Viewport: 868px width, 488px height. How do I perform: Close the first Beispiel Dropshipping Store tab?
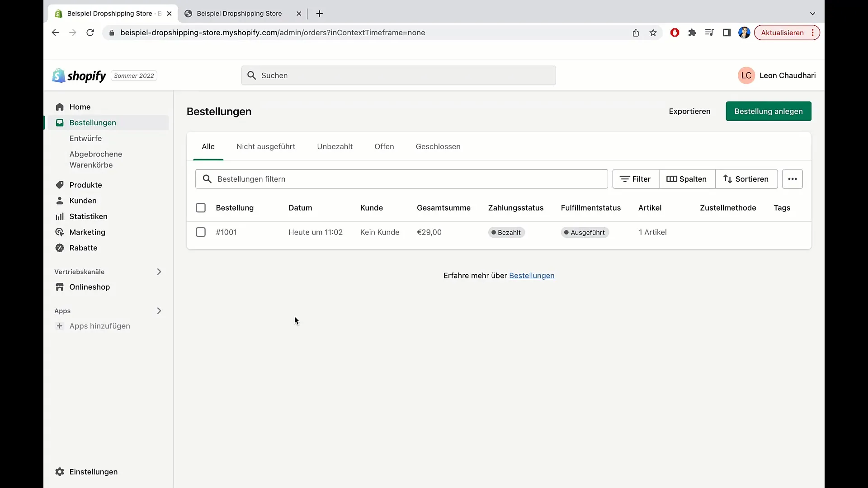pos(169,14)
